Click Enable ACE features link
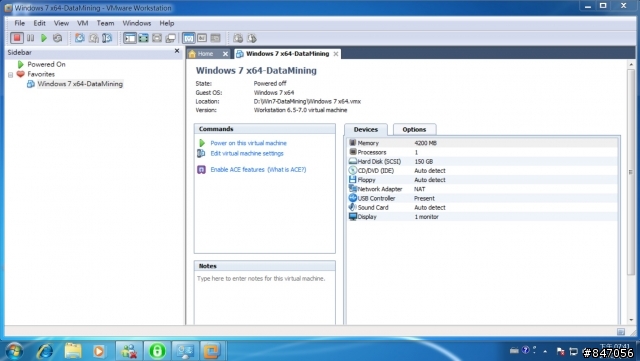Screen dimensions: 640x361 (238, 169)
